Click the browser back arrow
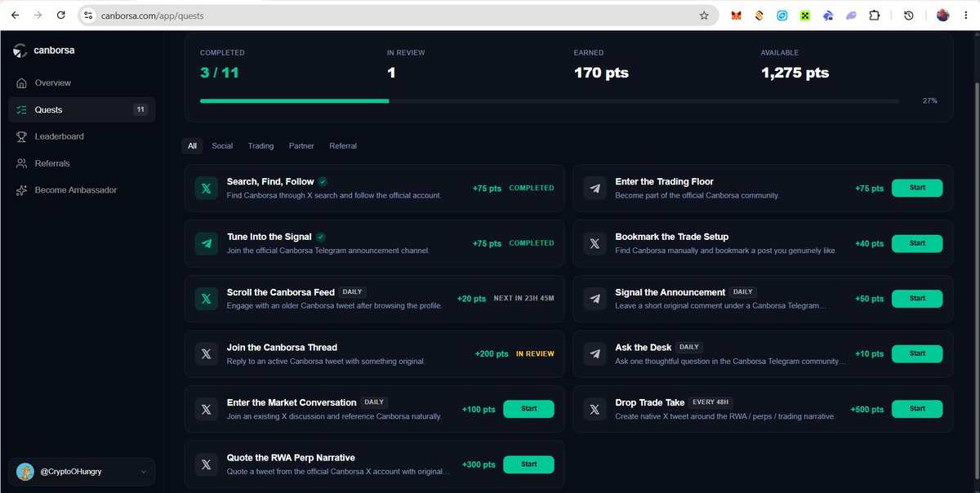980x493 pixels. (x=15, y=16)
